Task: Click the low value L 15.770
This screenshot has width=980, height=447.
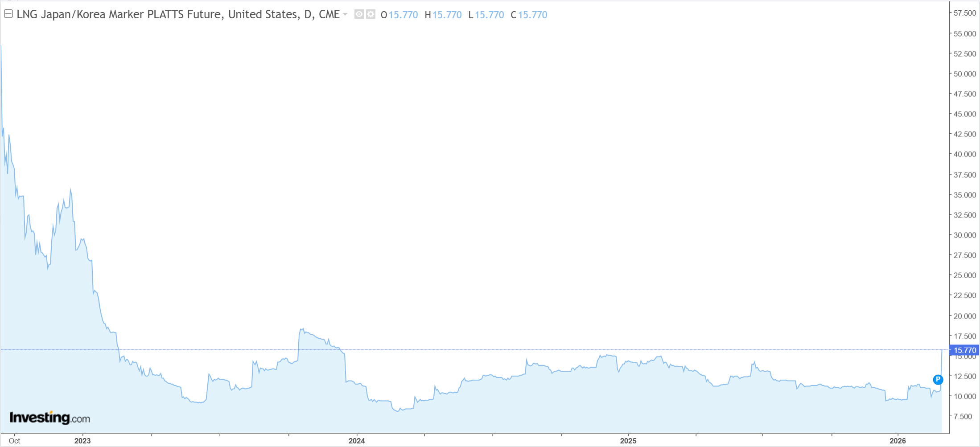Action: click(x=486, y=15)
